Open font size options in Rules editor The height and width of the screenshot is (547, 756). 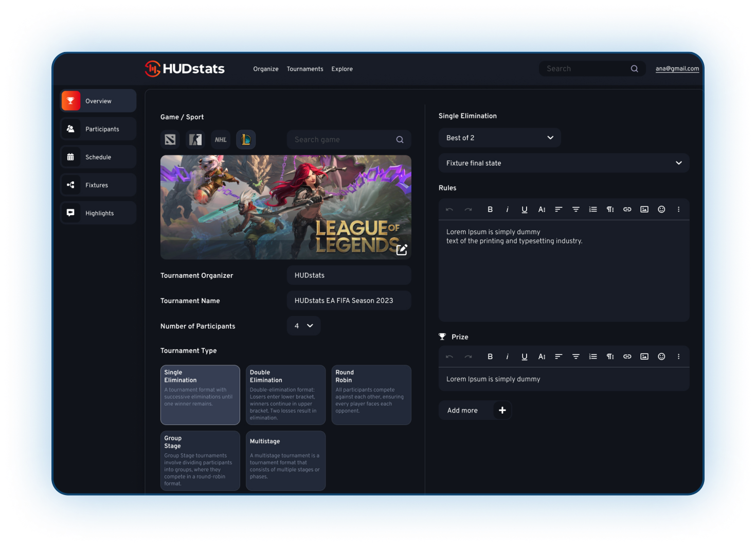[x=542, y=209]
